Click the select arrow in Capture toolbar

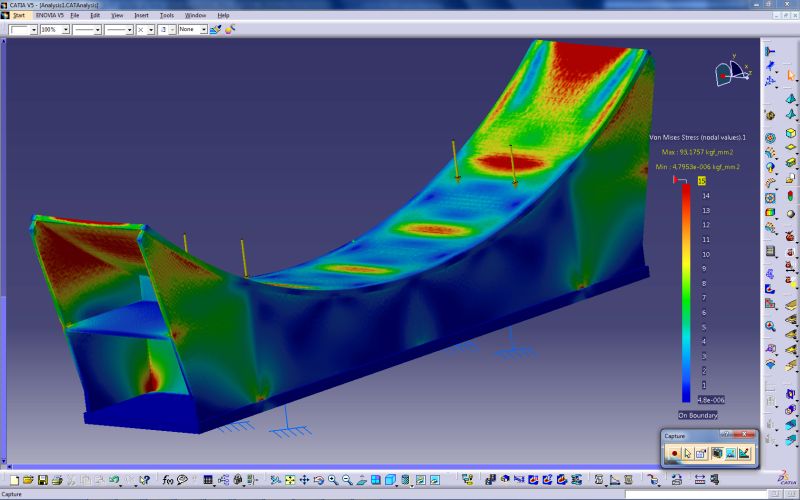pos(688,454)
